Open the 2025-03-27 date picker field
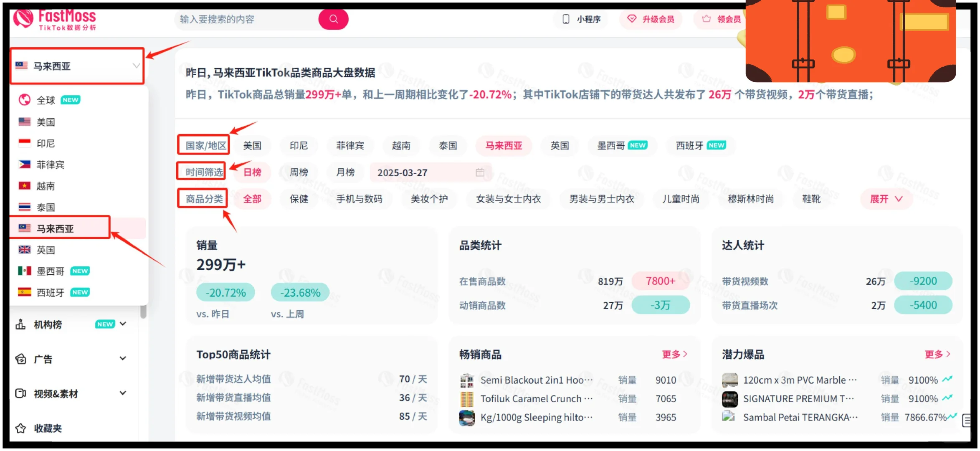Screen dimensions: 980x451 click(x=431, y=172)
